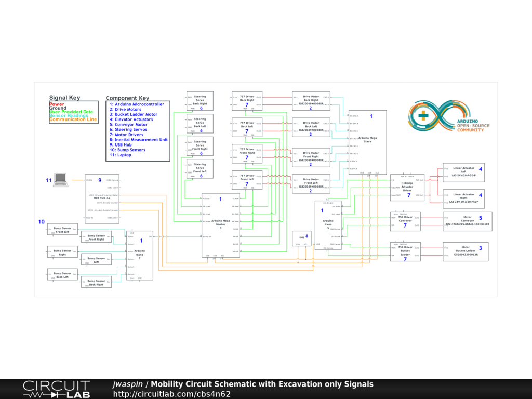532x399 pixels.
Task: Click "8: Inertial Measurement Unit" in Component Key
Action: pos(138,140)
